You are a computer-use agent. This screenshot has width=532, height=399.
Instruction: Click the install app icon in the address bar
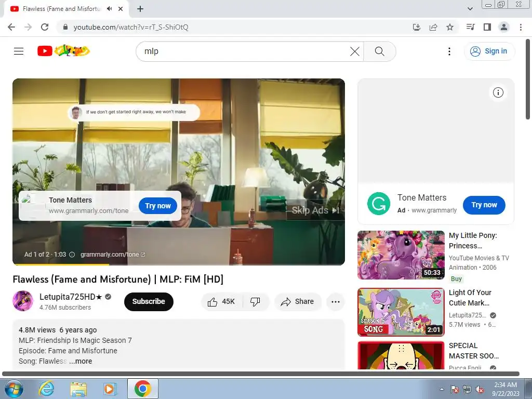click(417, 27)
